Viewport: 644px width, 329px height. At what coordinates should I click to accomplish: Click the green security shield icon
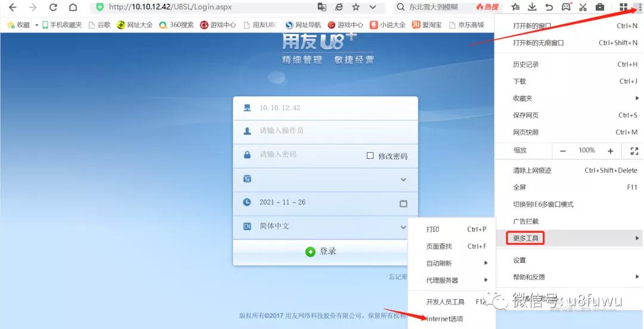click(100, 7)
